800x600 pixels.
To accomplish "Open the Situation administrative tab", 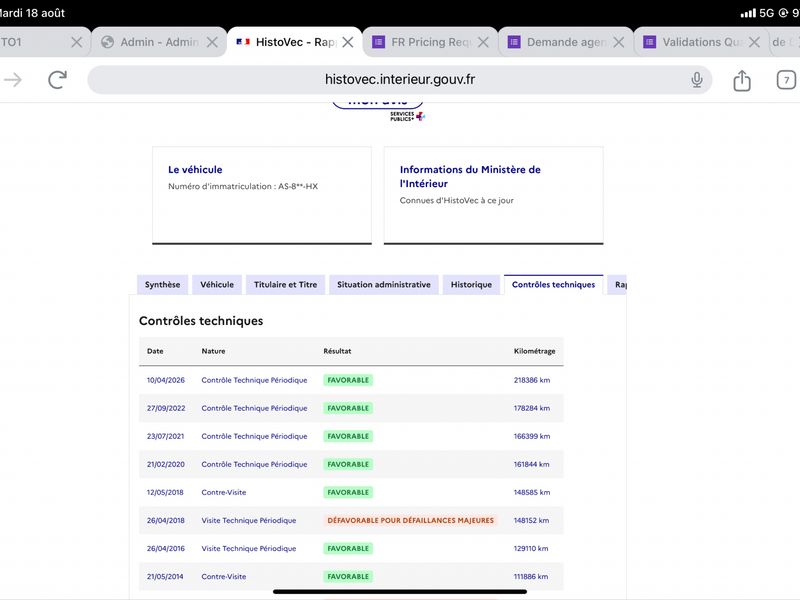I will pyautogui.click(x=384, y=285).
